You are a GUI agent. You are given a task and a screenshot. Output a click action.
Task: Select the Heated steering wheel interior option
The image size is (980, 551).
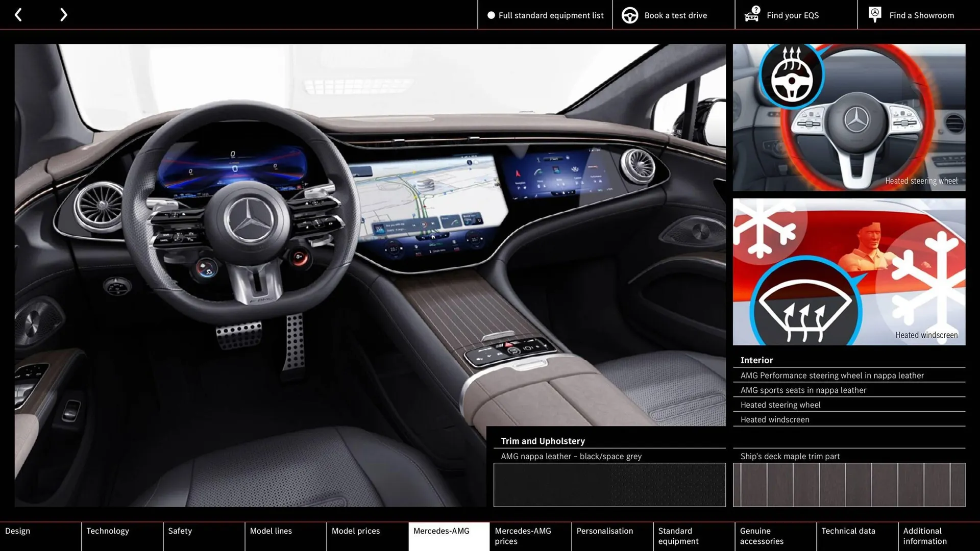pos(780,405)
